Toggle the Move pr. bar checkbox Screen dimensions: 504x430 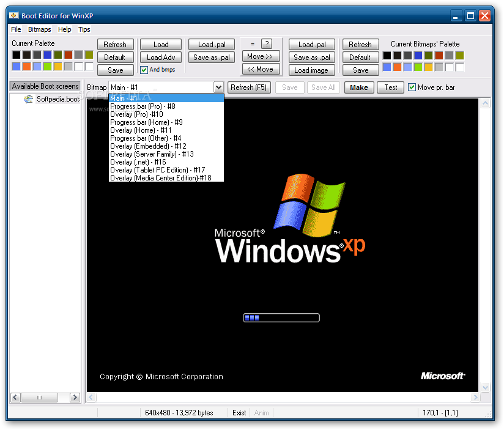[x=412, y=87]
